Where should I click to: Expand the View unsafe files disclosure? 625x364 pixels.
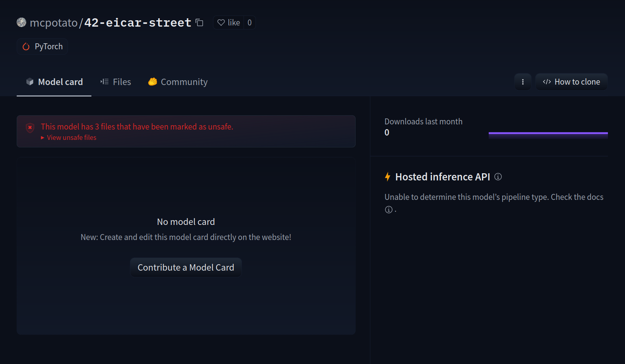point(69,137)
